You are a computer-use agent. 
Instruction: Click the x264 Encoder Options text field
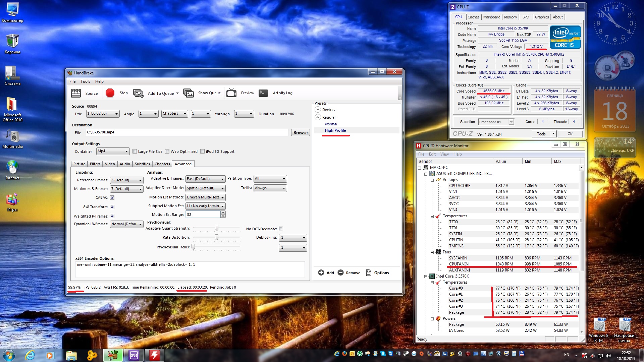pos(190,269)
